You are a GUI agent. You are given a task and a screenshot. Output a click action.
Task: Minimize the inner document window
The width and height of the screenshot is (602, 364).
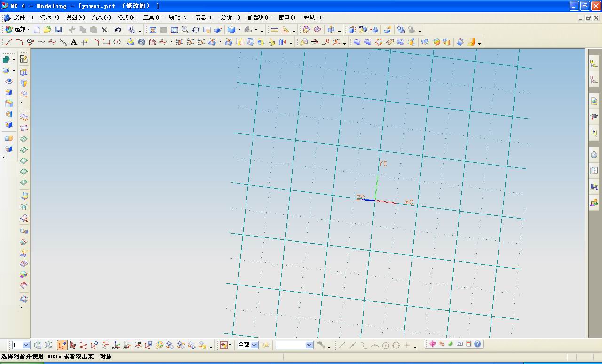(581, 18)
